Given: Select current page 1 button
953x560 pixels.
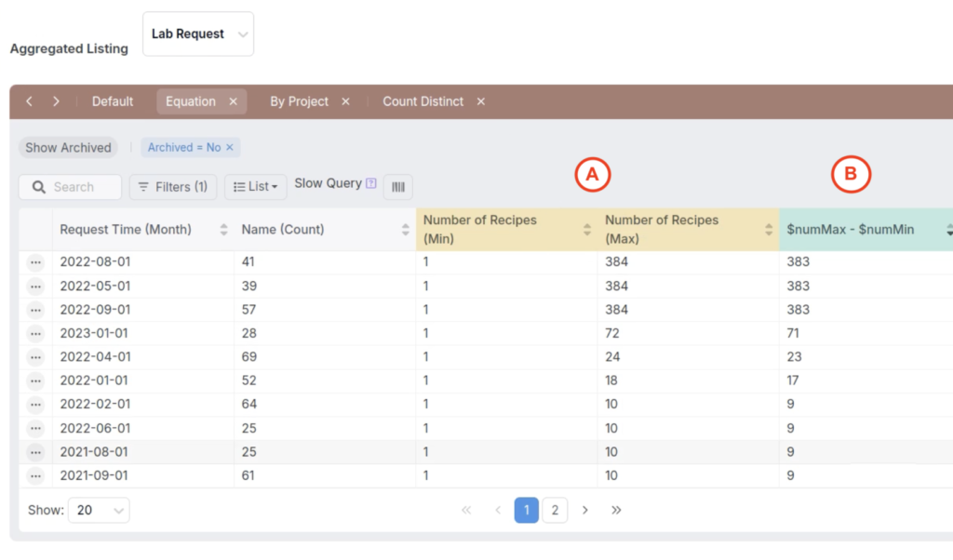Looking at the screenshot, I should (527, 510).
